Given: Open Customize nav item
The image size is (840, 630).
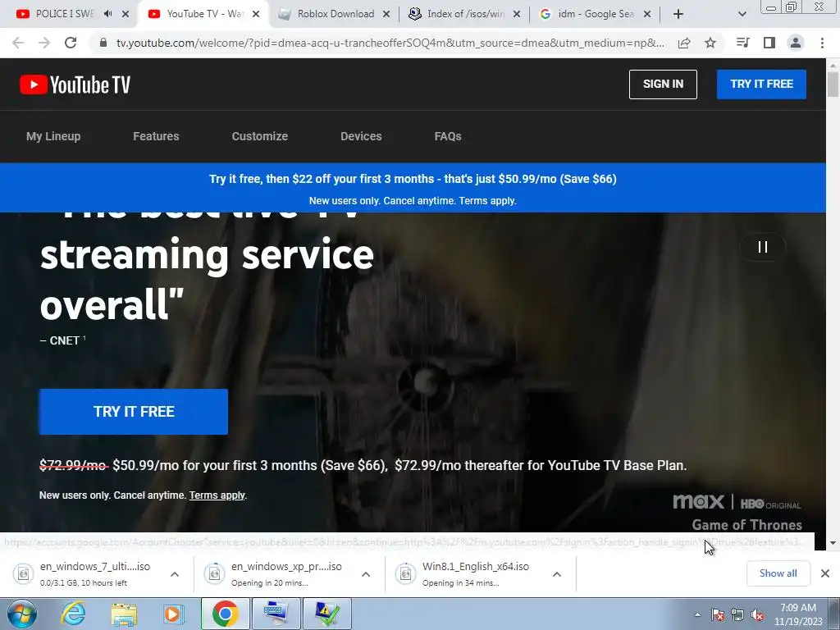Looking at the screenshot, I should [x=260, y=136].
